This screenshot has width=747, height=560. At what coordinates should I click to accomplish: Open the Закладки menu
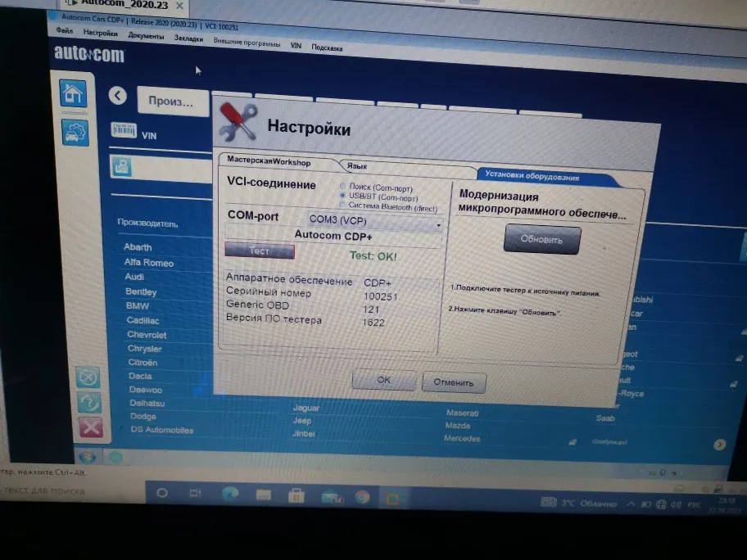[x=188, y=38]
